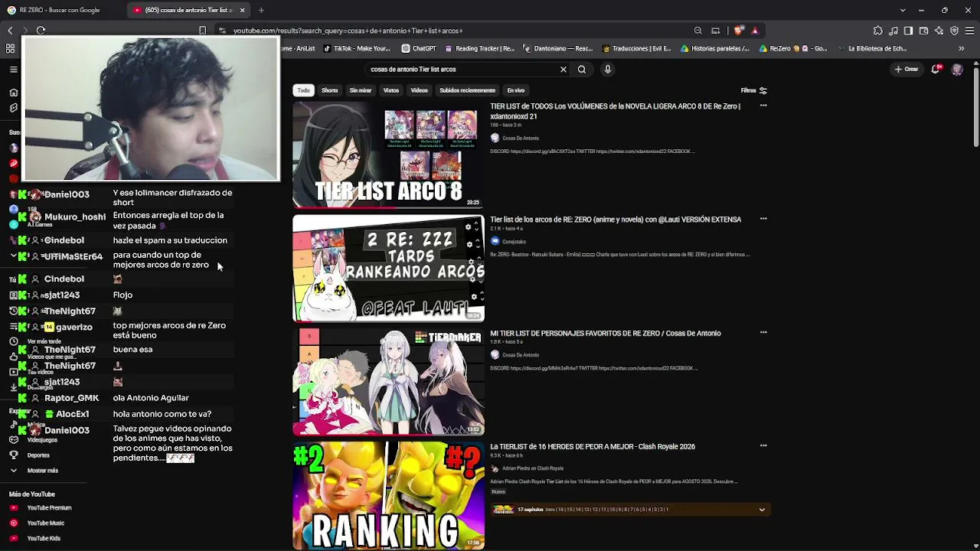Open the TikTok bookmark

(x=357, y=48)
